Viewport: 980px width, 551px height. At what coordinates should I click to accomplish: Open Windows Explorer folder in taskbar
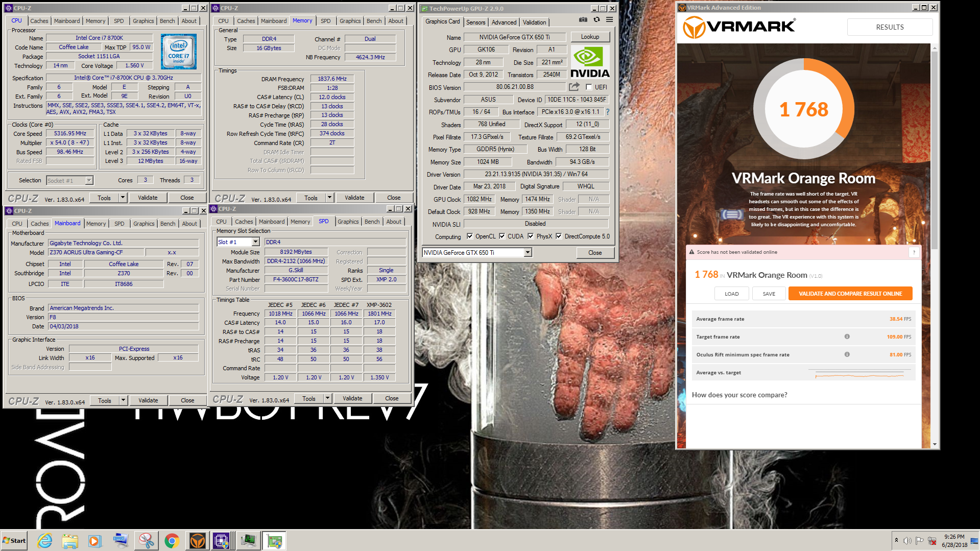tap(70, 541)
